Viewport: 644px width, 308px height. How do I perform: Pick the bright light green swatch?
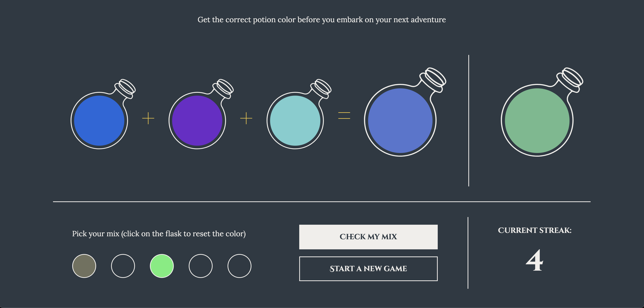tap(162, 266)
